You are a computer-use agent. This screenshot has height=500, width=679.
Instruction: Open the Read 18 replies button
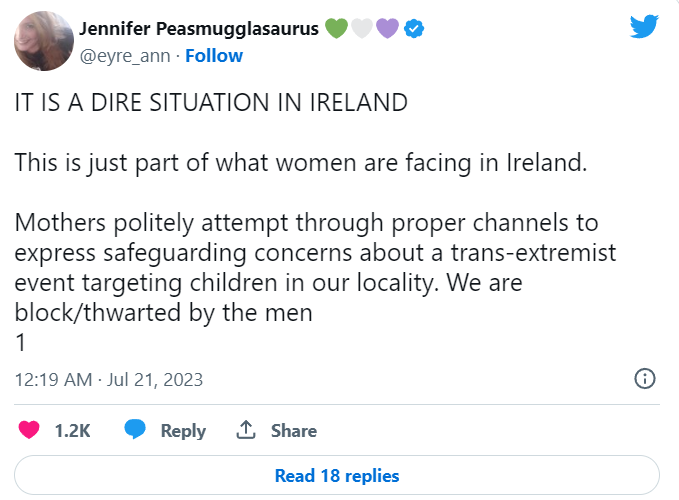[337, 475]
